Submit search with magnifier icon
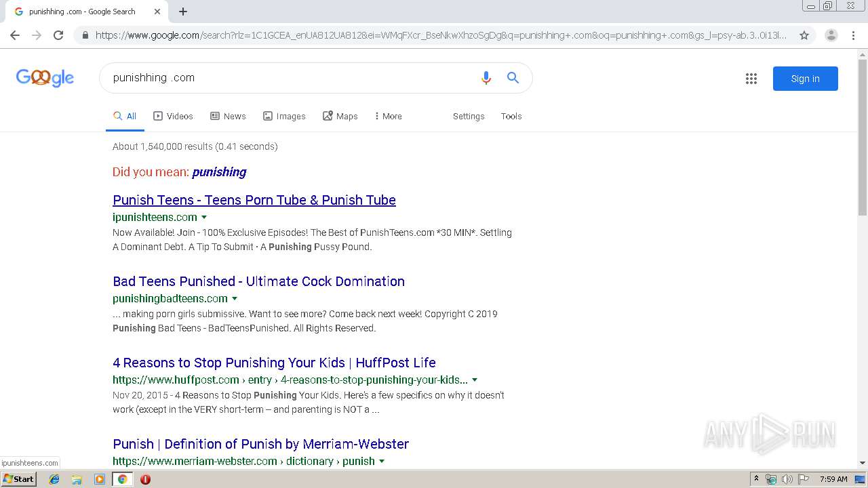The height and width of the screenshot is (488, 868). pos(513,78)
